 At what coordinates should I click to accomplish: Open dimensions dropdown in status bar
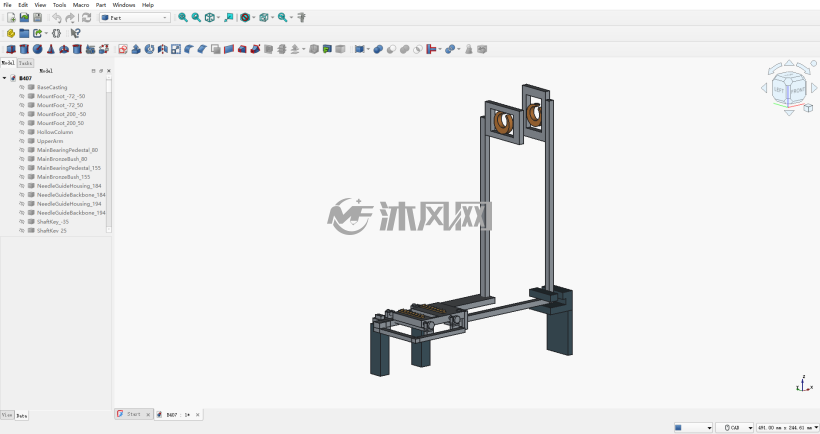coord(788,428)
